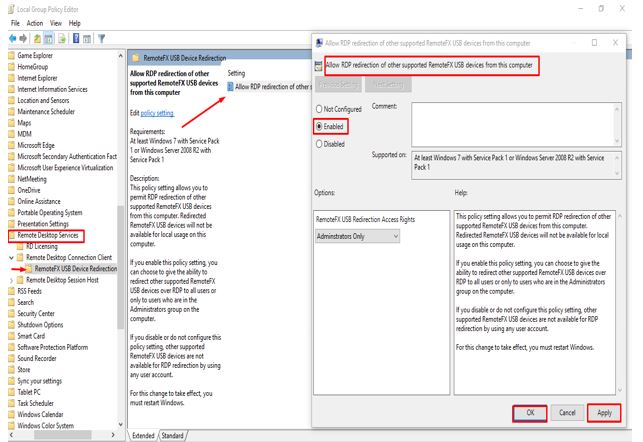The width and height of the screenshot is (643, 442).
Task: Click inside the Comment text box
Action: point(516,125)
